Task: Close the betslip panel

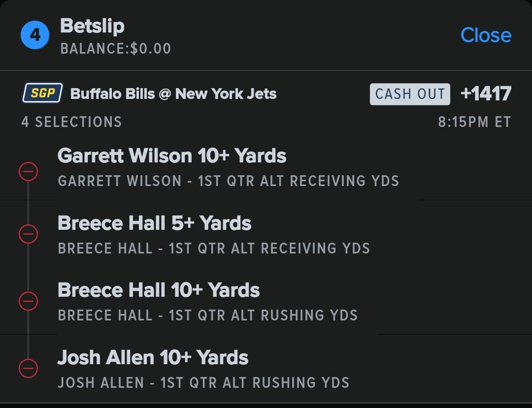Action: coord(486,35)
